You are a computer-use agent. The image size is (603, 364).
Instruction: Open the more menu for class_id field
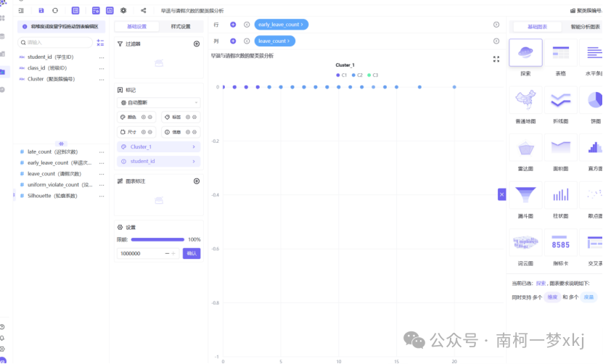point(102,68)
